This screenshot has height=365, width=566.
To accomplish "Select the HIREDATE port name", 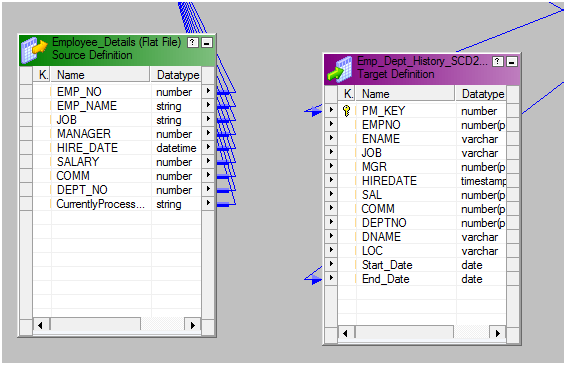I will 389,181.
